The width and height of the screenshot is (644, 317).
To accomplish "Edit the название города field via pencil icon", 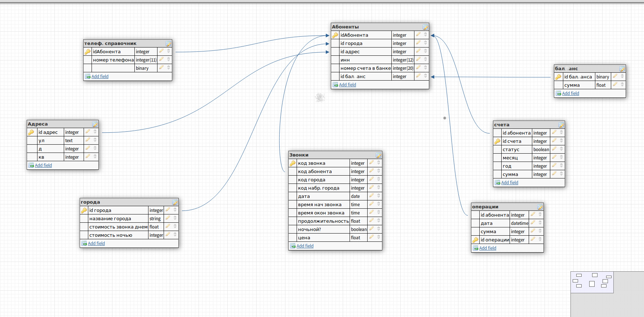I will click(x=168, y=218).
